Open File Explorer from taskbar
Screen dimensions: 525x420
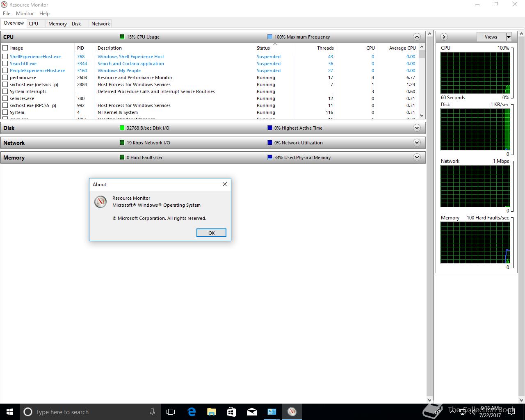(x=211, y=412)
